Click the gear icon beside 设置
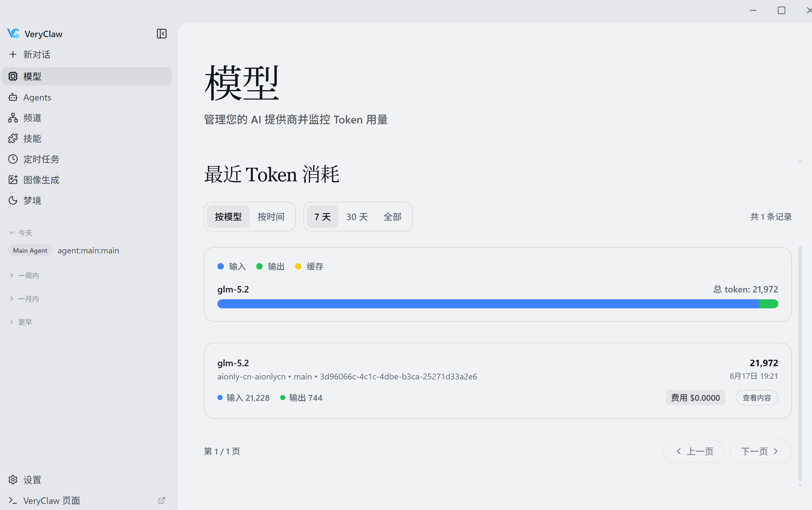 coord(13,479)
